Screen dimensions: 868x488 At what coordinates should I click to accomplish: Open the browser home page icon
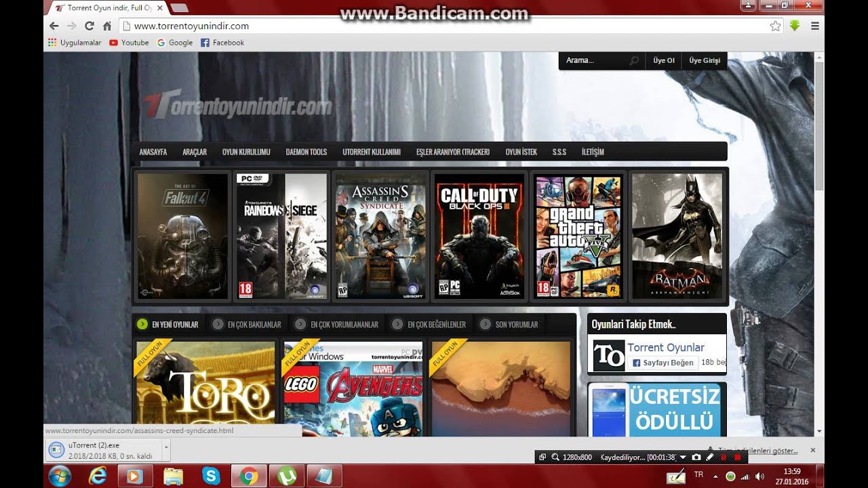106,26
